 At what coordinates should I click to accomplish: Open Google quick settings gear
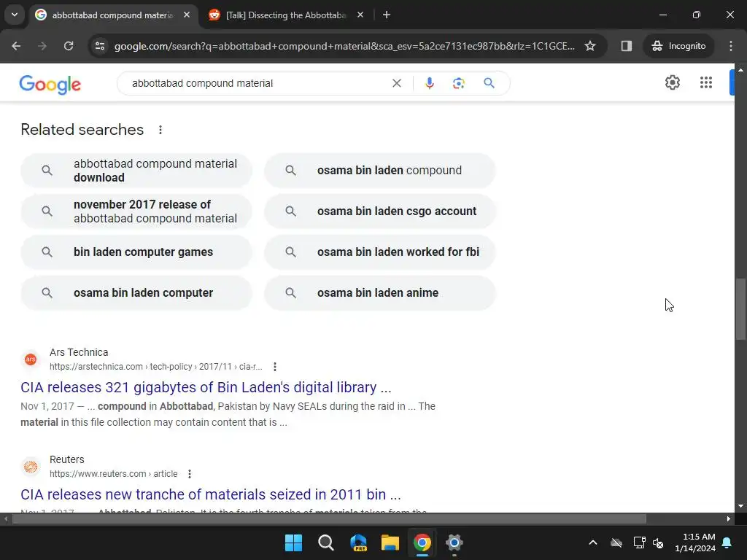tap(673, 82)
